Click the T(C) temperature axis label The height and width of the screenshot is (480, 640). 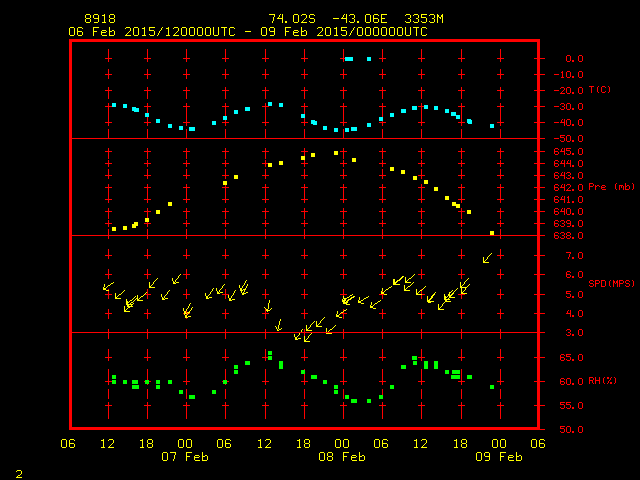[600, 89]
